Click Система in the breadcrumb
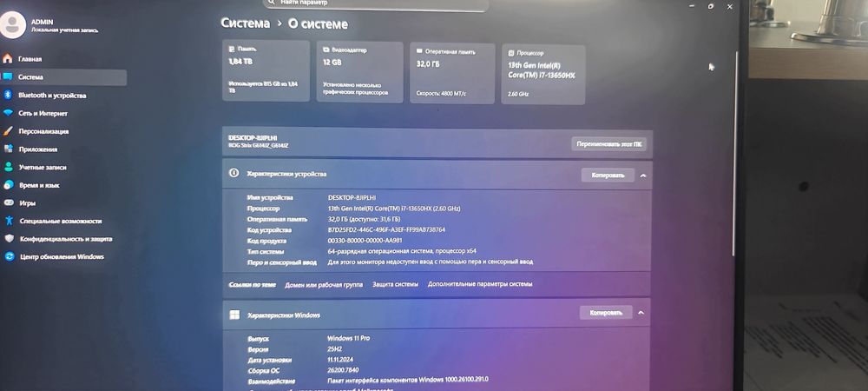 tap(246, 23)
